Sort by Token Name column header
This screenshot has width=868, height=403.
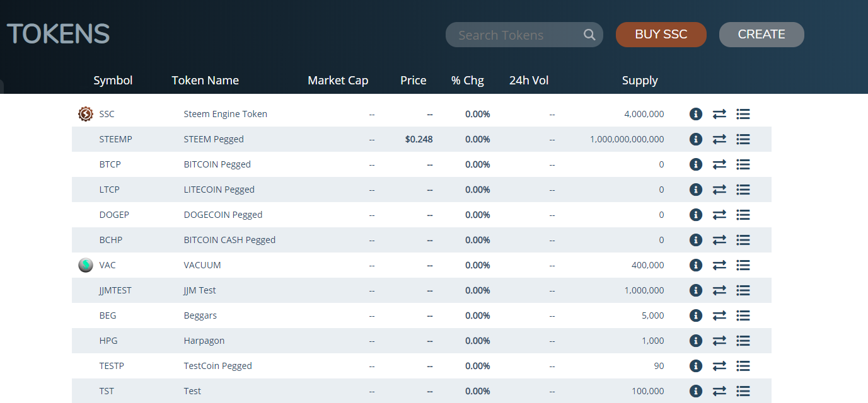pyautogui.click(x=205, y=81)
